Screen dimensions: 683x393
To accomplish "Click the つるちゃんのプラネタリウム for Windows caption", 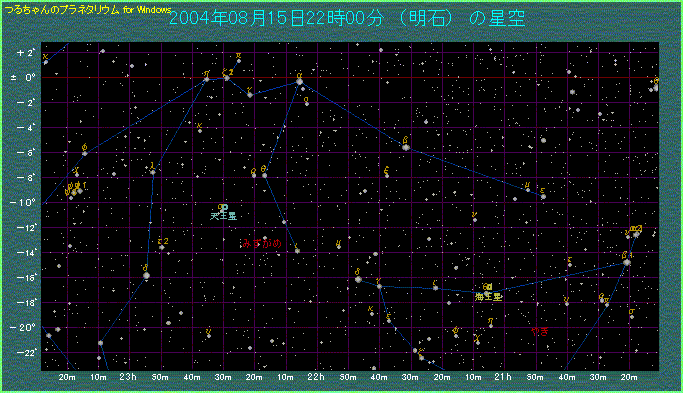I will (88, 10).
